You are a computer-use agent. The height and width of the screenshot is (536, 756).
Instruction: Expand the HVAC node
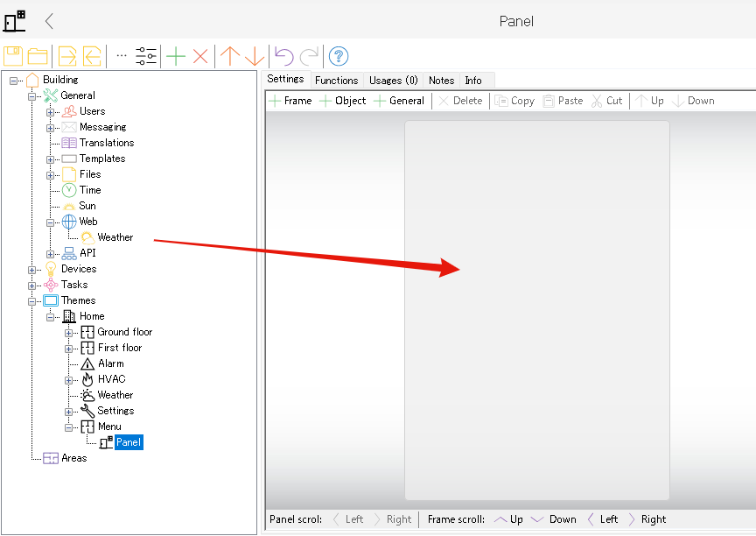[x=68, y=380]
